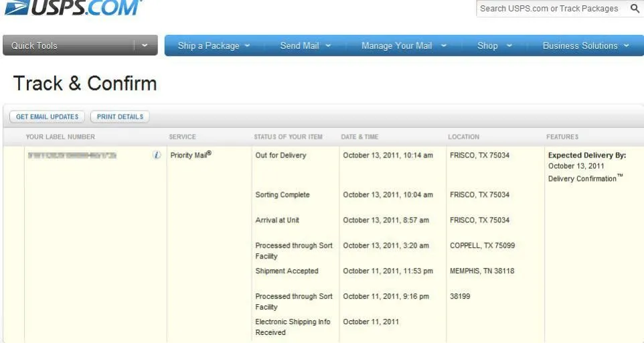The image size is (644, 343).
Task: Open the Ship a Package menu
Action: click(x=214, y=46)
